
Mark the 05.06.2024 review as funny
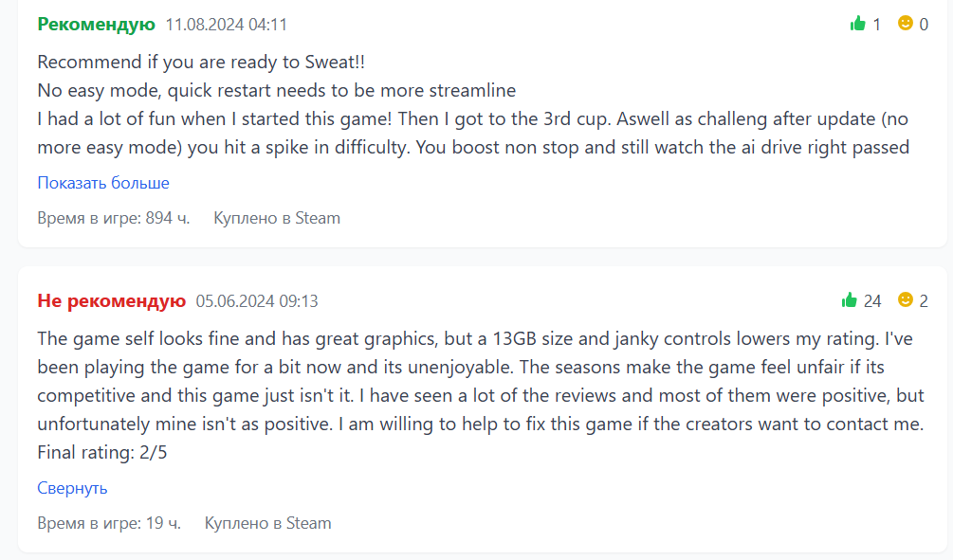906,300
